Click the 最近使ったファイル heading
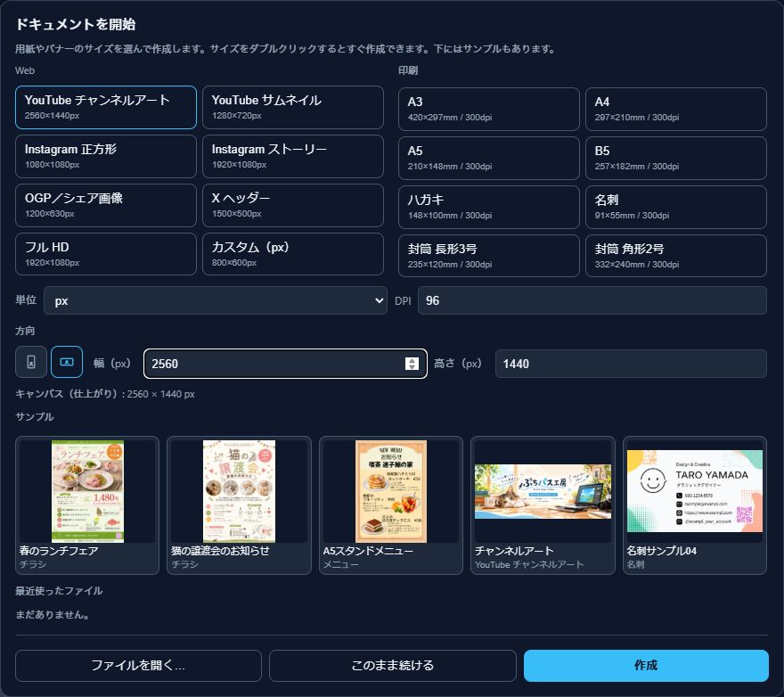784x697 pixels. (59, 591)
